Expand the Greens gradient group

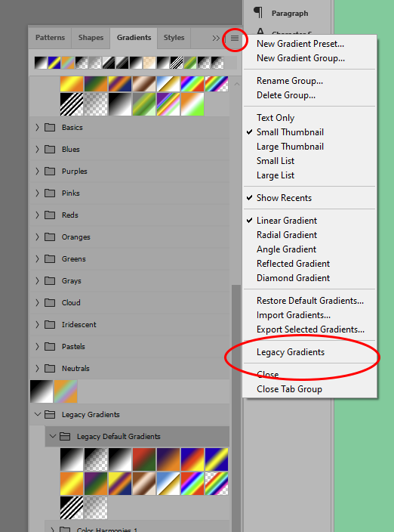(37, 259)
